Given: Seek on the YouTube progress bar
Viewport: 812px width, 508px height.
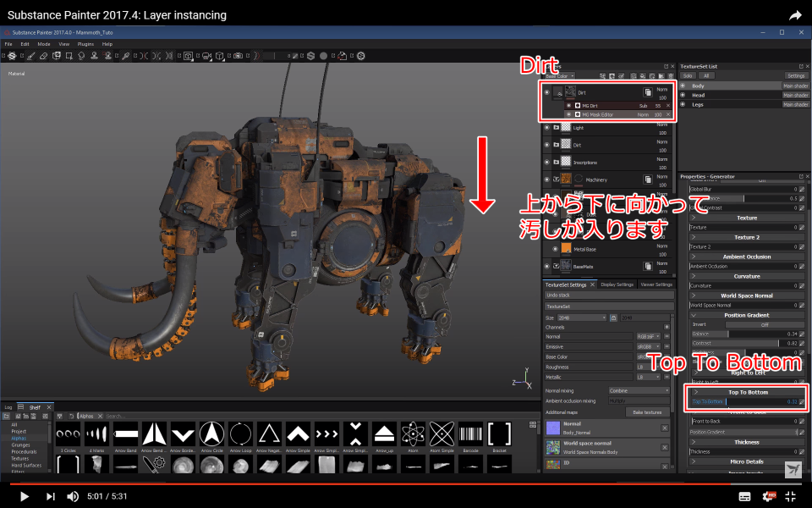Looking at the screenshot, I should [406, 483].
